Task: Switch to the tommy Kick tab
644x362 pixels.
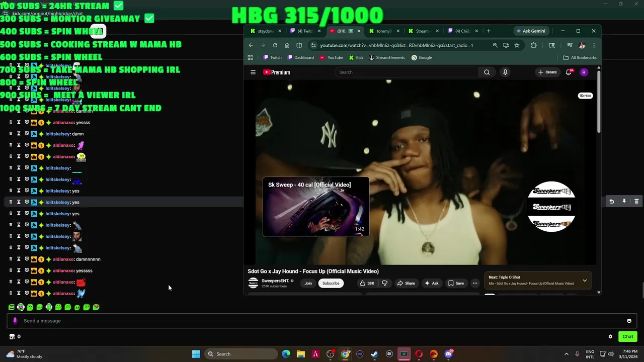Action: point(384,31)
